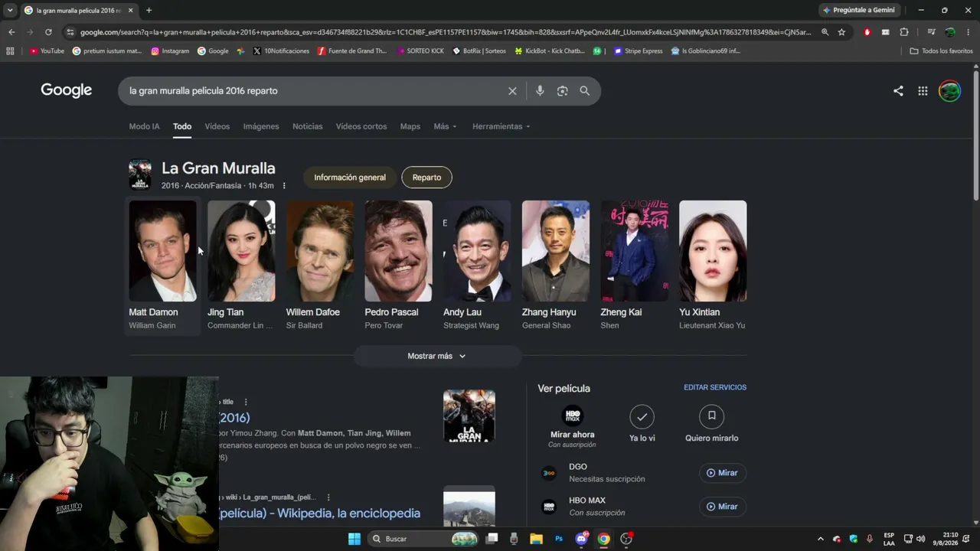This screenshot has width=980, height=551.
Task: Open the Noticias results tab
Action: click(308, 126)
